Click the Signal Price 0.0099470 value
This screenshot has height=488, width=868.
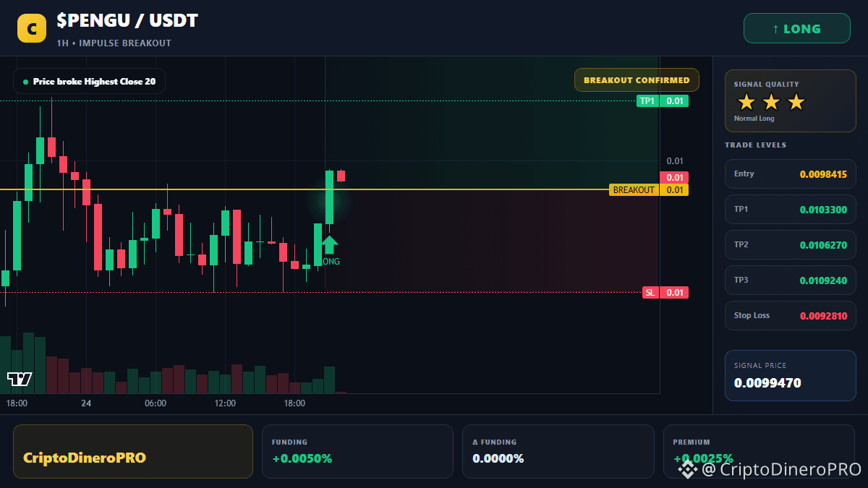[x=767, y=383]
